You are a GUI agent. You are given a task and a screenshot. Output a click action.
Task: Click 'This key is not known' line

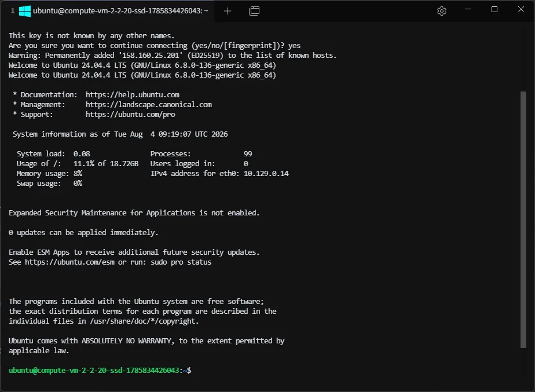click(91, 36)
